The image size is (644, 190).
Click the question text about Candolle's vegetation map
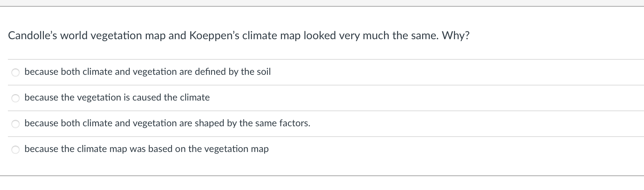click(239, 36)
